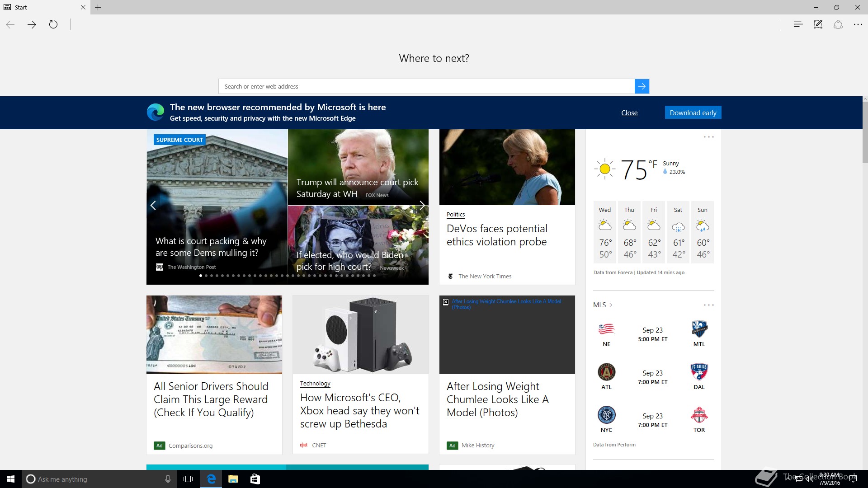Viewport: 868px width, 488px height.
Task: Open Chumlee weight loss ad article
Action: point(498,399)
